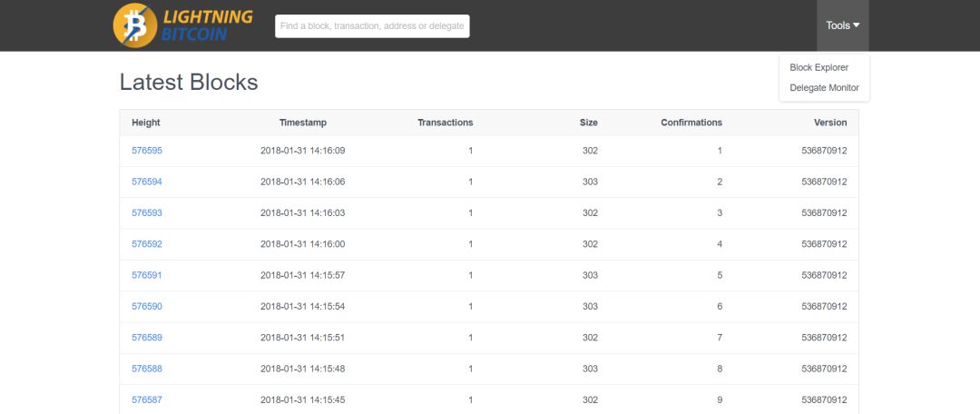Click the Height column header

(x=145, y=123)
